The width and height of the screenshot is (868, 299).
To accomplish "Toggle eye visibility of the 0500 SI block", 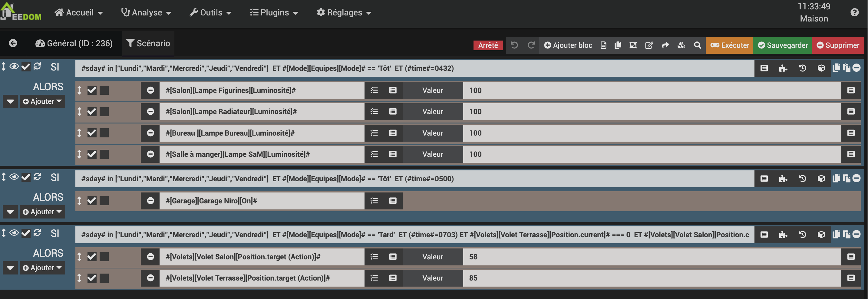I will click(x=14, y=177).
